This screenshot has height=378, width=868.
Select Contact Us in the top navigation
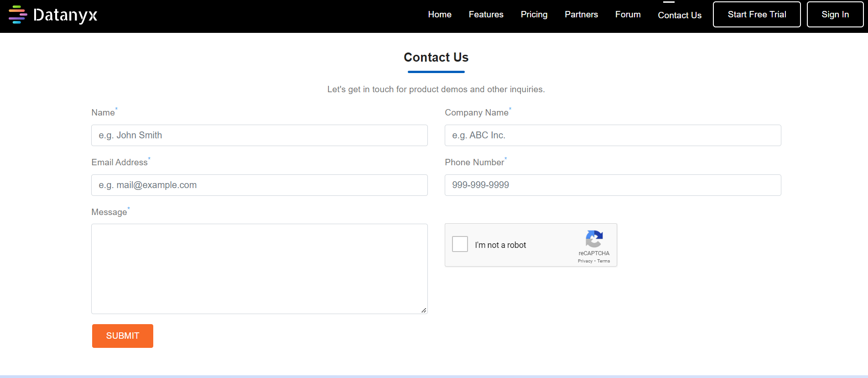coord(679,15)
